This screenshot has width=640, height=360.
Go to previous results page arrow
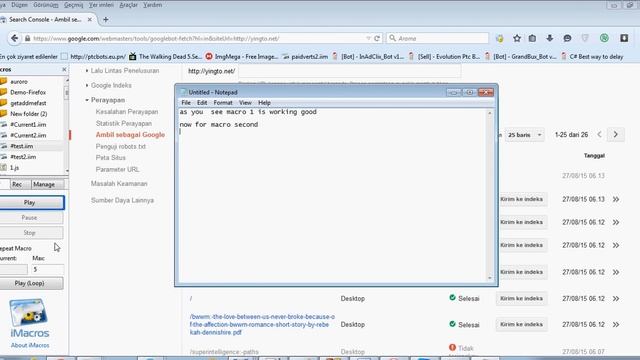click(x=599, y=134)
